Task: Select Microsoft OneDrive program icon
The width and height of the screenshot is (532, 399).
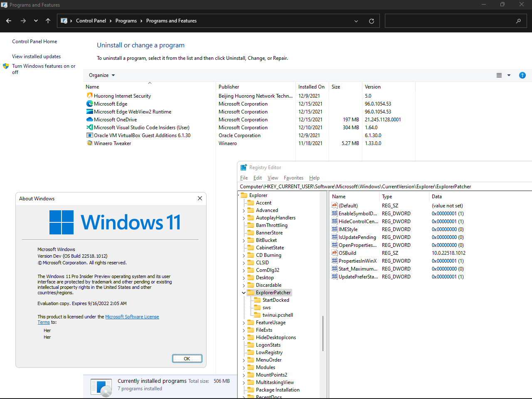Action: click(x=89, y=120)
